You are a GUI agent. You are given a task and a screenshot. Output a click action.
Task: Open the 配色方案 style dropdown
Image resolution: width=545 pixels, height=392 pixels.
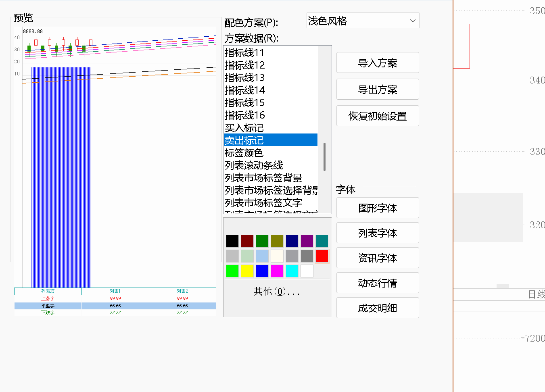pos(363,21)
